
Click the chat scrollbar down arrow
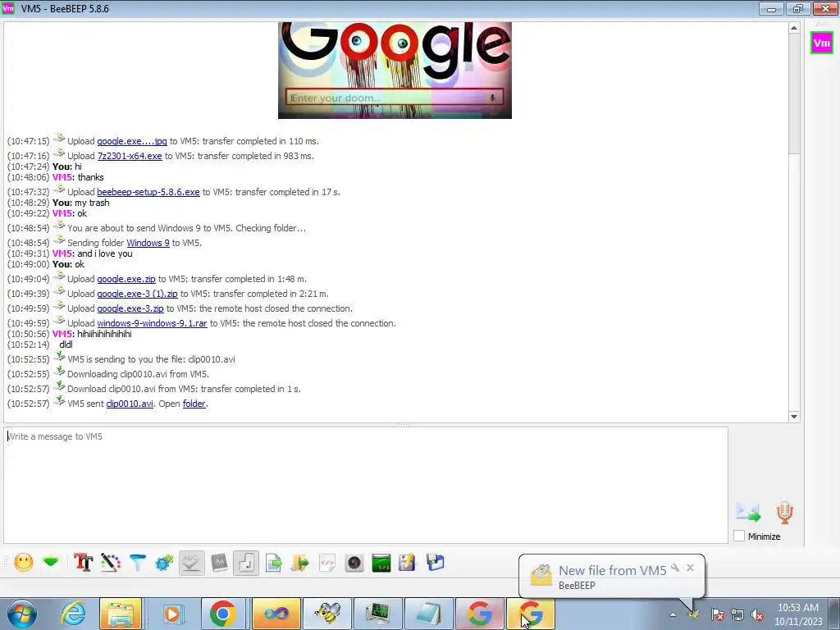794,416
